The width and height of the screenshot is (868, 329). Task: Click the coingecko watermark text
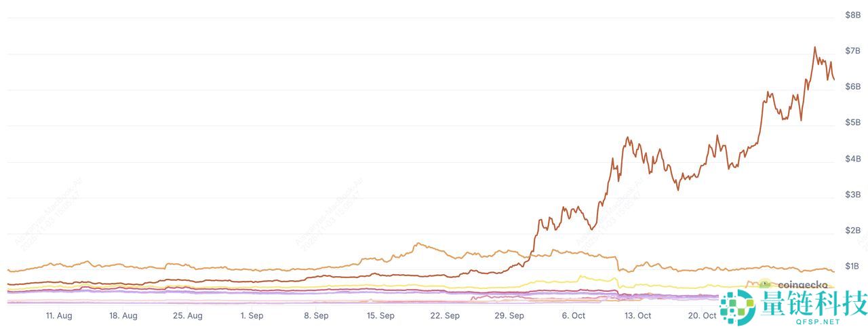[802, 286]
